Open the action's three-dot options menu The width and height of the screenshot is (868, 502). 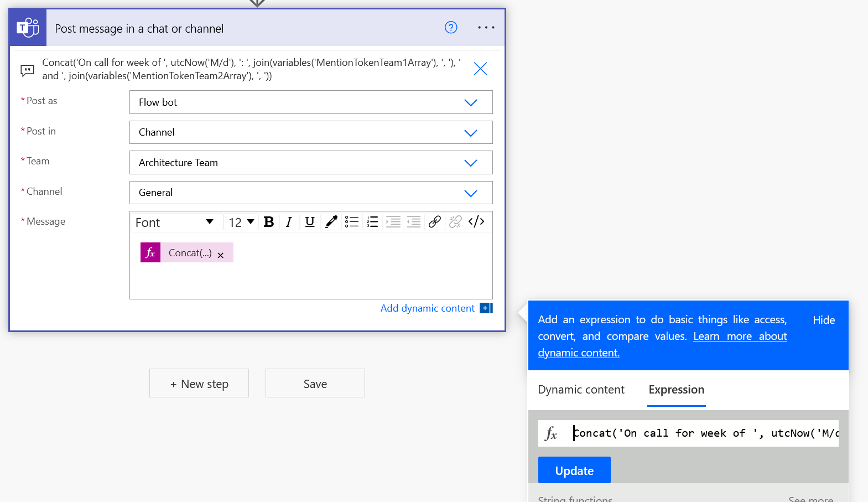point(486,27)
